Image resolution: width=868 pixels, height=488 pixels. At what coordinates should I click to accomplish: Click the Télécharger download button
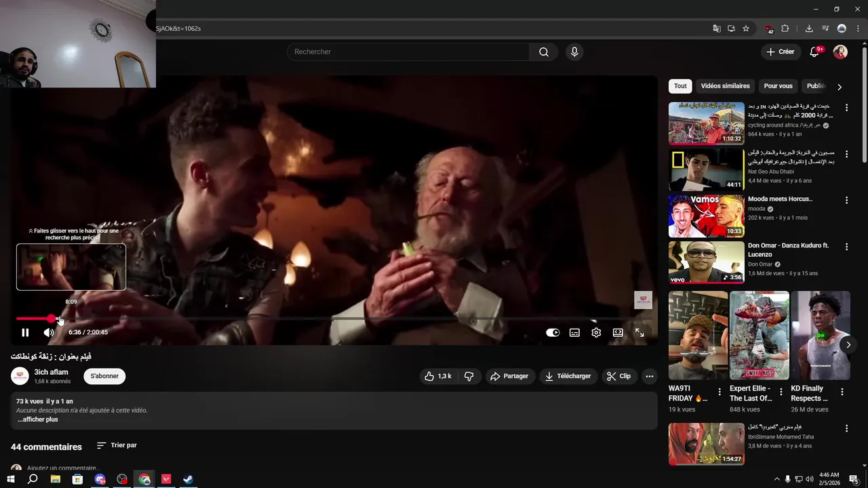[x=568, y=376]
